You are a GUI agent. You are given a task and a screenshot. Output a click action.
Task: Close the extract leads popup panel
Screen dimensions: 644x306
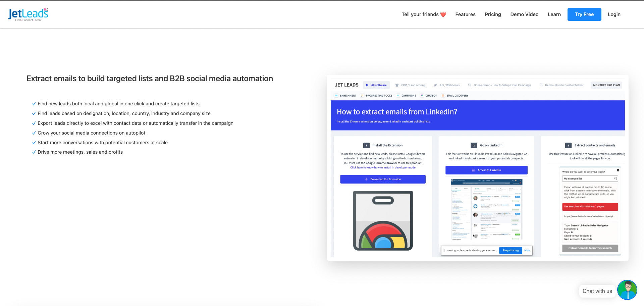(618, 170)
